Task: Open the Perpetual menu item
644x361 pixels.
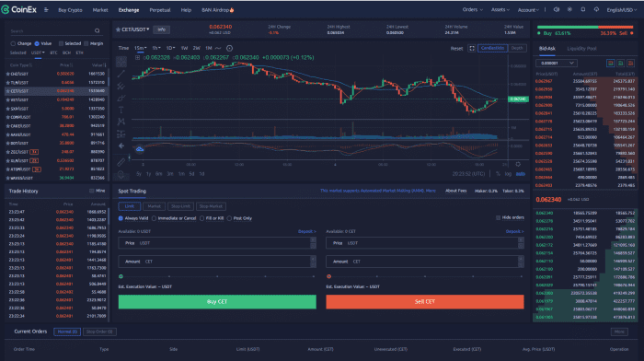Action: pos(160,10)
